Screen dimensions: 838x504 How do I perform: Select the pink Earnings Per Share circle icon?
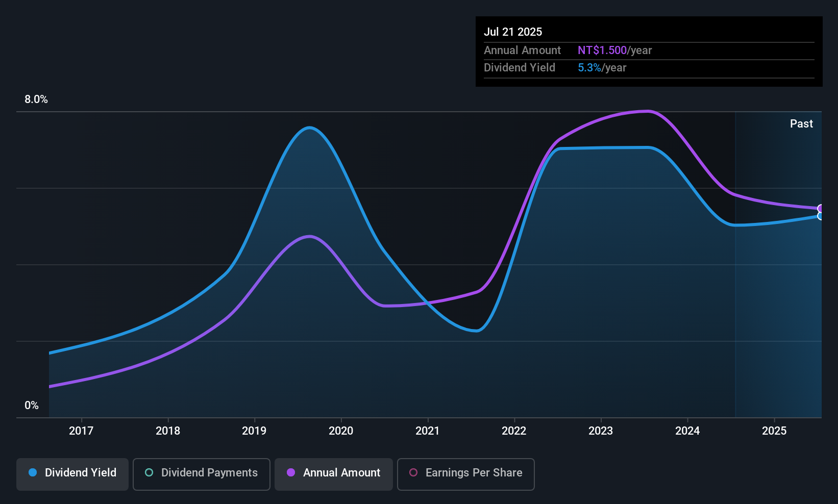[x=413, y=473]
